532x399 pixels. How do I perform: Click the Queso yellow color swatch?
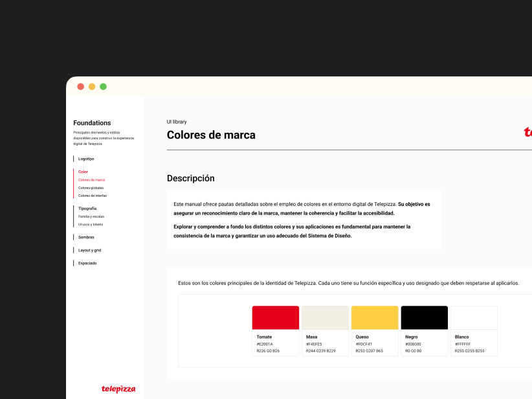pyautogui.click(x=375, y=317)
